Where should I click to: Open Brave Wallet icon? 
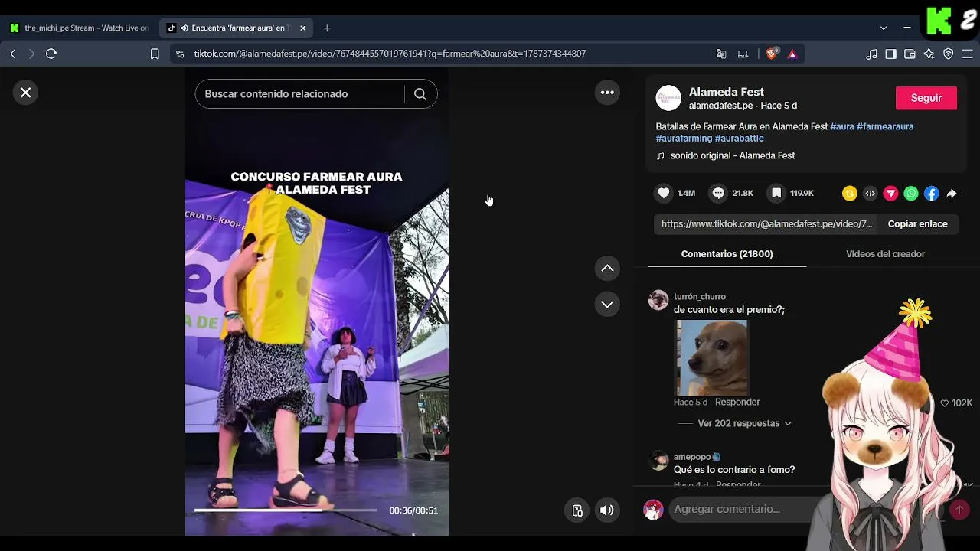(910, 54)
